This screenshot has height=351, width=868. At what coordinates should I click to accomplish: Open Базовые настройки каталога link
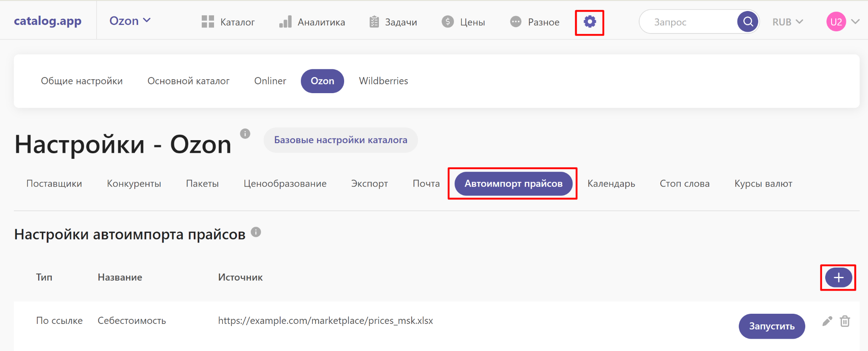tap(340, 140)
